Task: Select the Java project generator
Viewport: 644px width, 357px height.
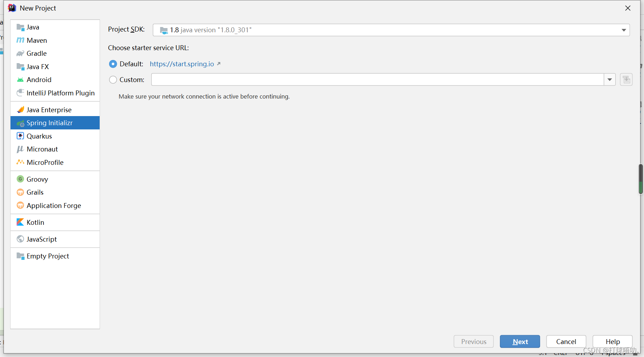Action: [x=33, y=27]
